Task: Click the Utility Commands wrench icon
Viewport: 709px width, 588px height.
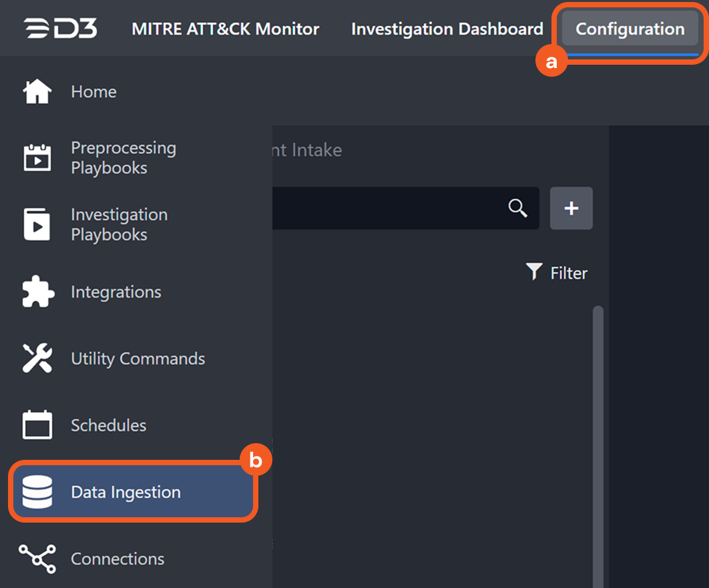Action: click(x=37, y=358)
